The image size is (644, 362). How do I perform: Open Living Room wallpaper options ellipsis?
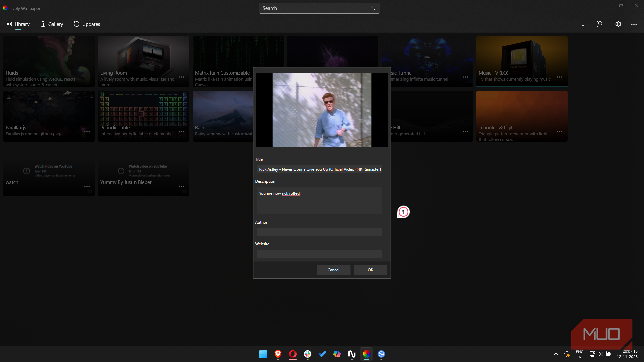coord(181,77)
